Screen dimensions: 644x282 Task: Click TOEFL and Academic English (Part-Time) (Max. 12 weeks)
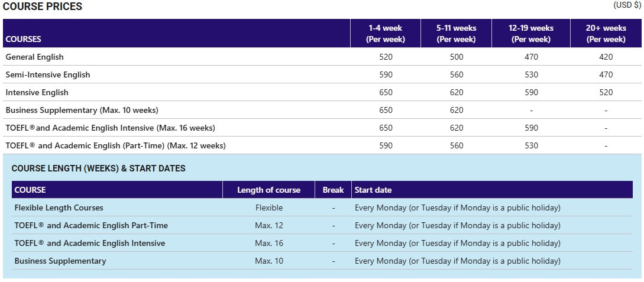[115, 146]
